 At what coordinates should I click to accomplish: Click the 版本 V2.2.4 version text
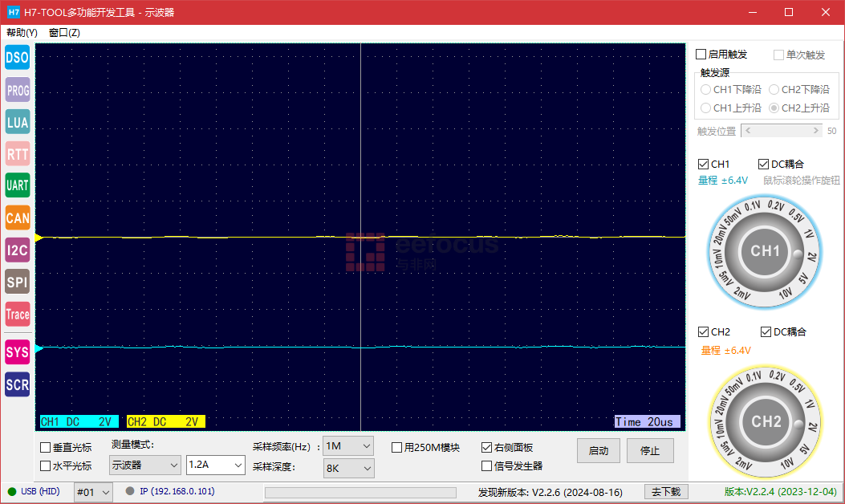pos(780,492)
